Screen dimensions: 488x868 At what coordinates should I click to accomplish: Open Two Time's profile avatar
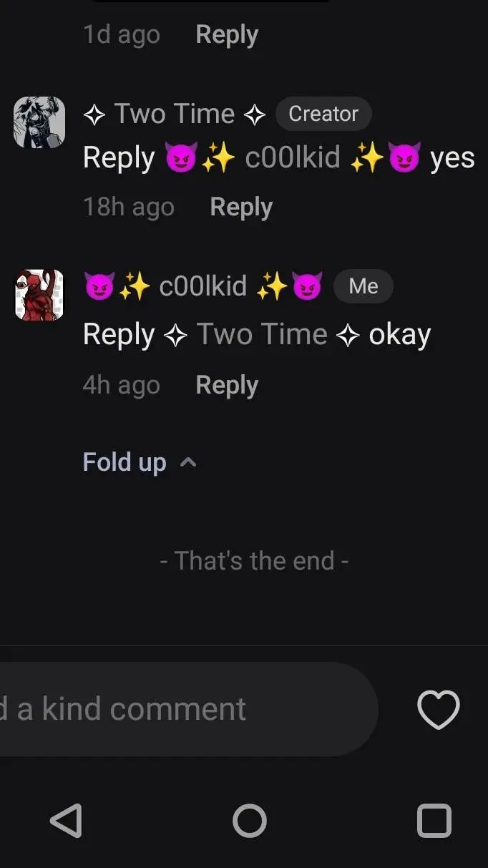point(39,122)
